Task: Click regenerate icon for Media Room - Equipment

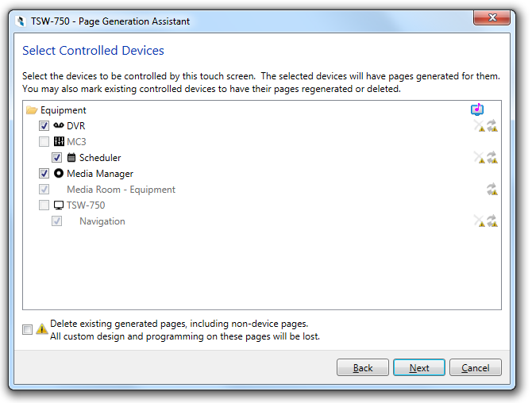Action: pyautogui.click(x=492, y=189)
